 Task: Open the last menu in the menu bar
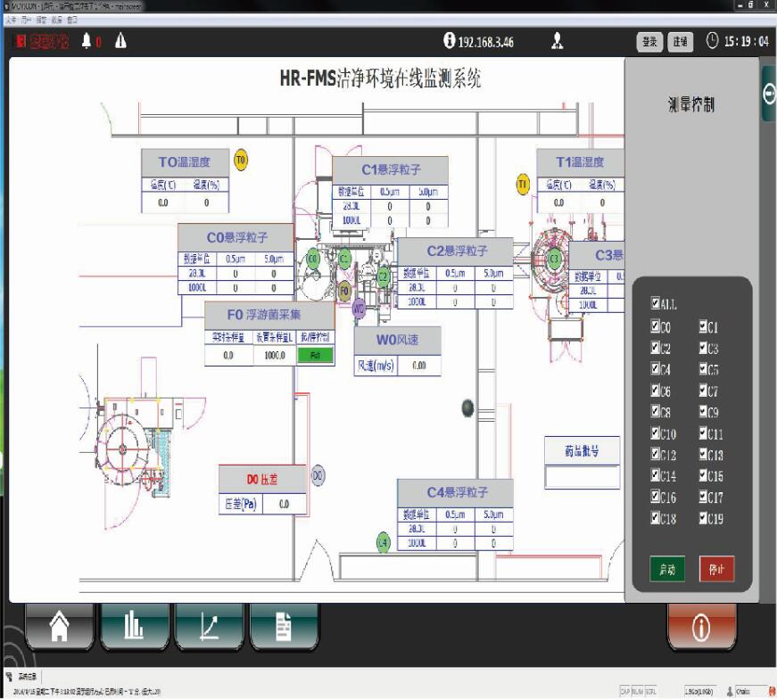click(x=71, y=19)
